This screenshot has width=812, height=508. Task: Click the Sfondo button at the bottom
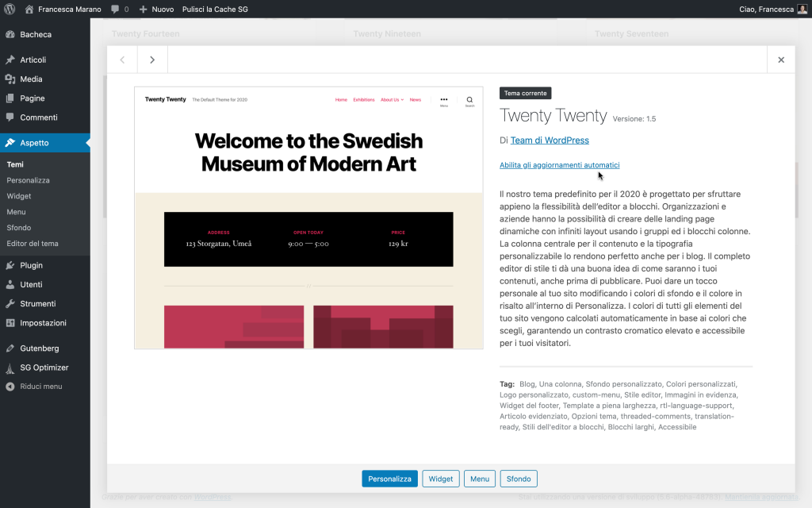click(519, 479)
